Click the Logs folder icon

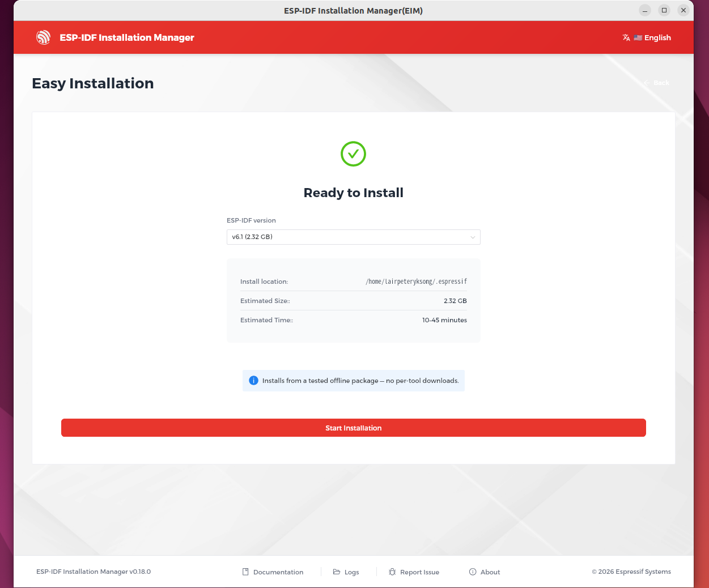(337, 572)
